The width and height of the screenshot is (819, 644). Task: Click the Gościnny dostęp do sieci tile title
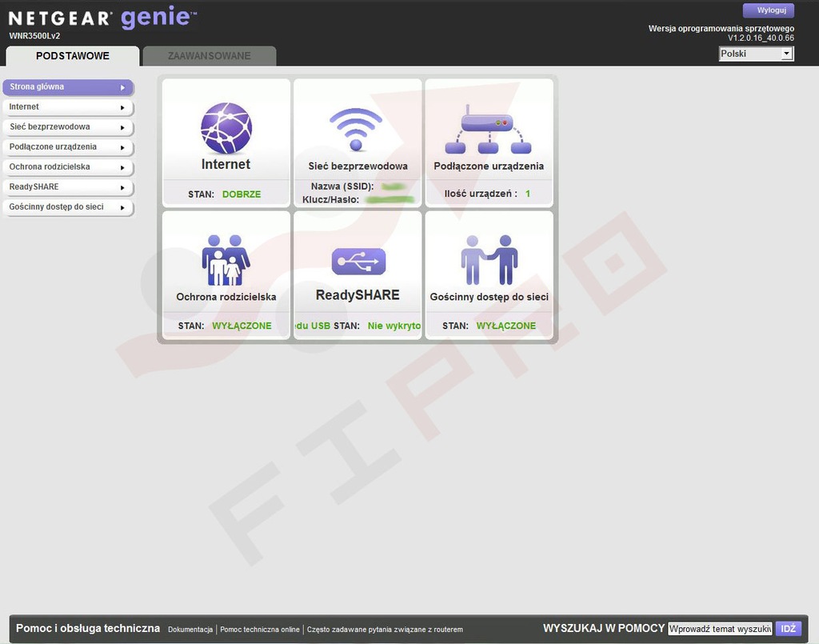[x=489, y=297]
